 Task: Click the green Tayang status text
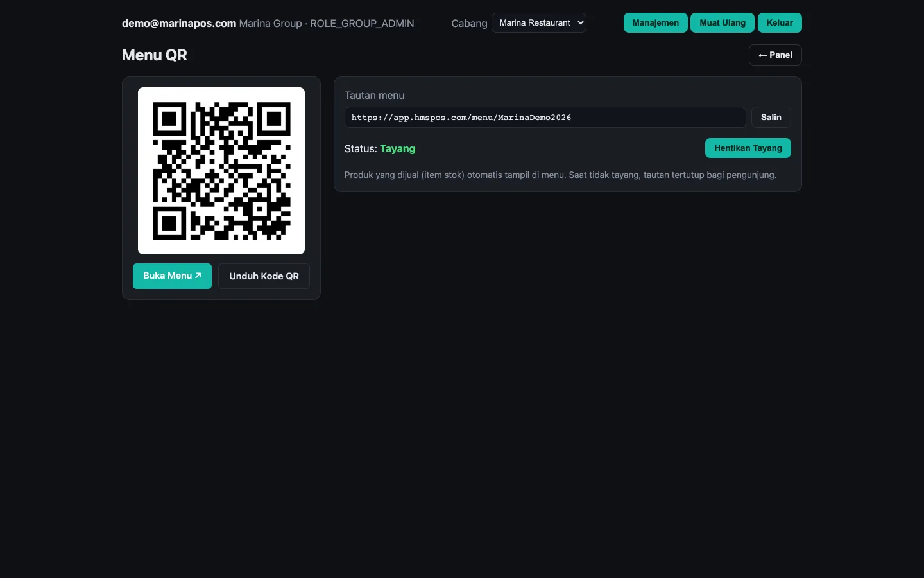pyautogui.click(x=398, y=149)
